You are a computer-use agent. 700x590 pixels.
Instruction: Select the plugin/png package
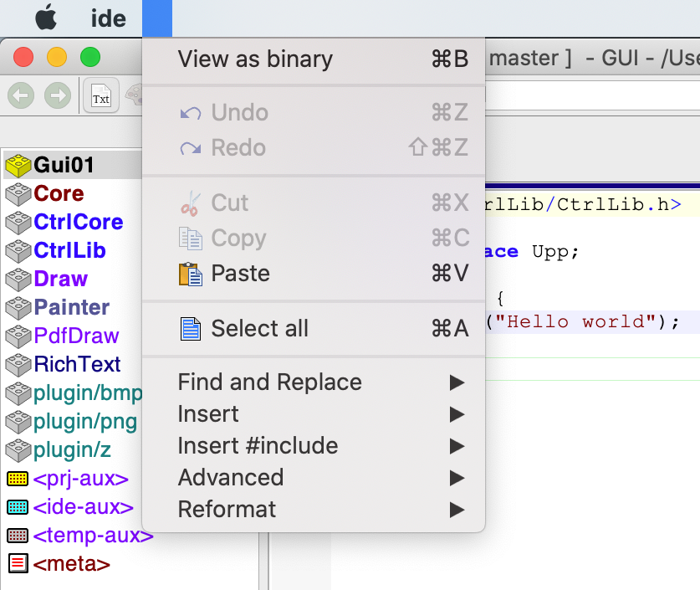pos(85,421)
